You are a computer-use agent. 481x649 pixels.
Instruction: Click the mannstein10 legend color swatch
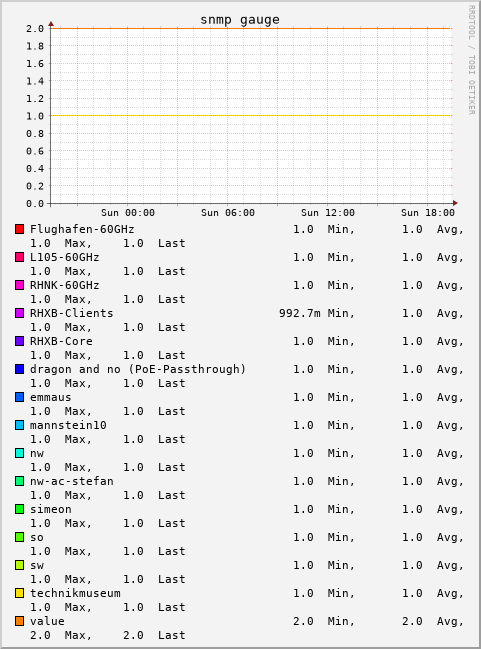coord(19,425)
